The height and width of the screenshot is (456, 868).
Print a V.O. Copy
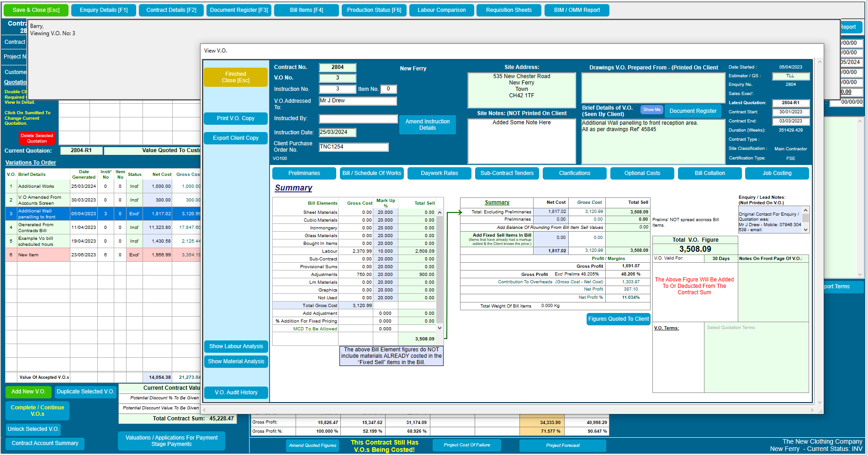point(235,118)
